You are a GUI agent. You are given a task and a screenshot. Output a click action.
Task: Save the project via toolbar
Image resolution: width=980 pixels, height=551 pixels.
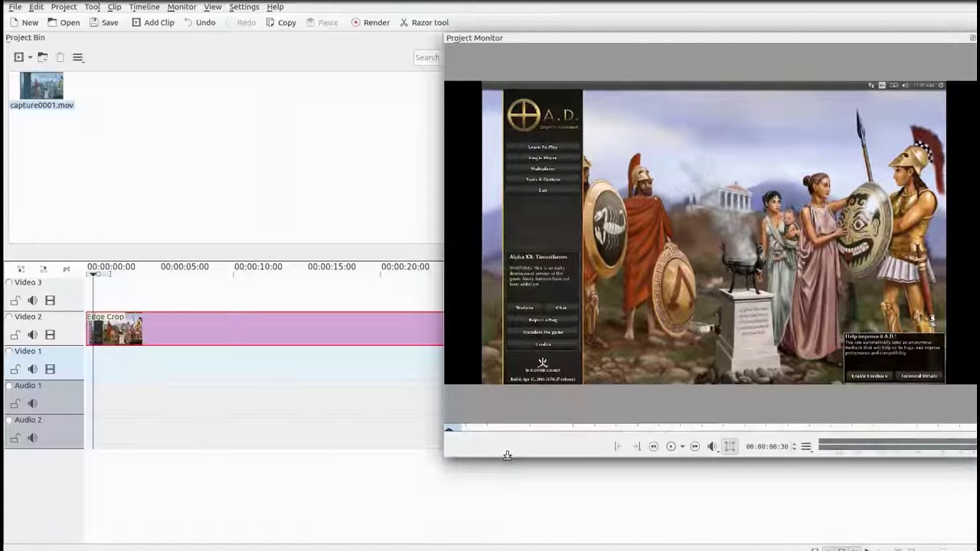tap(103, 22)
